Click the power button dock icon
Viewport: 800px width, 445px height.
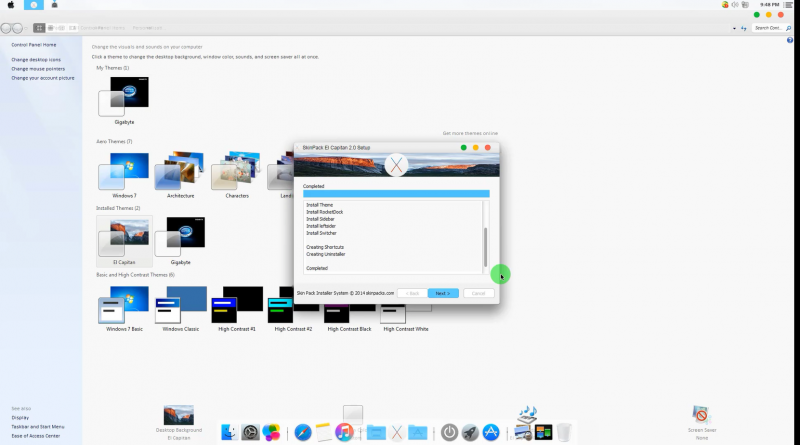449,432
